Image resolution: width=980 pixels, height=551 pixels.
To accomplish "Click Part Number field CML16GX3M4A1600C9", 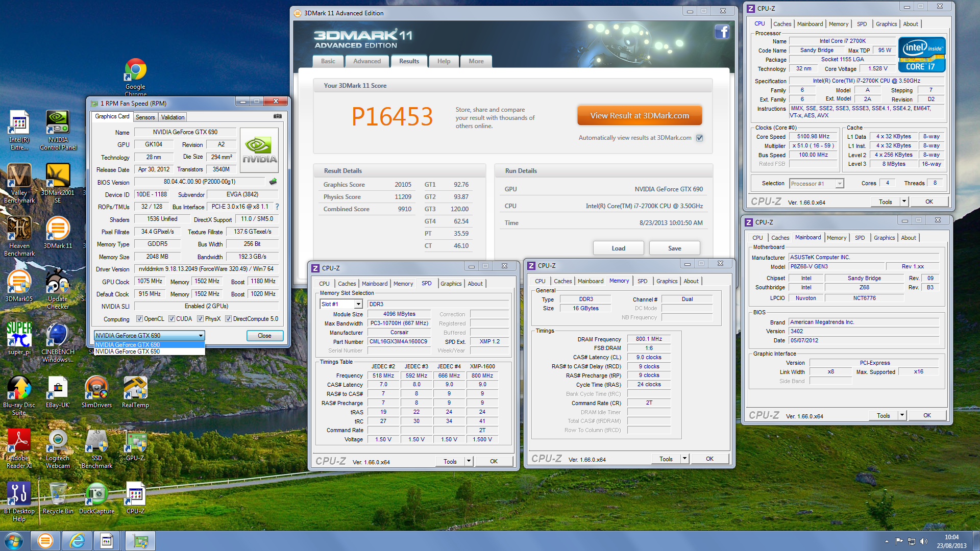I will point(398,342).
